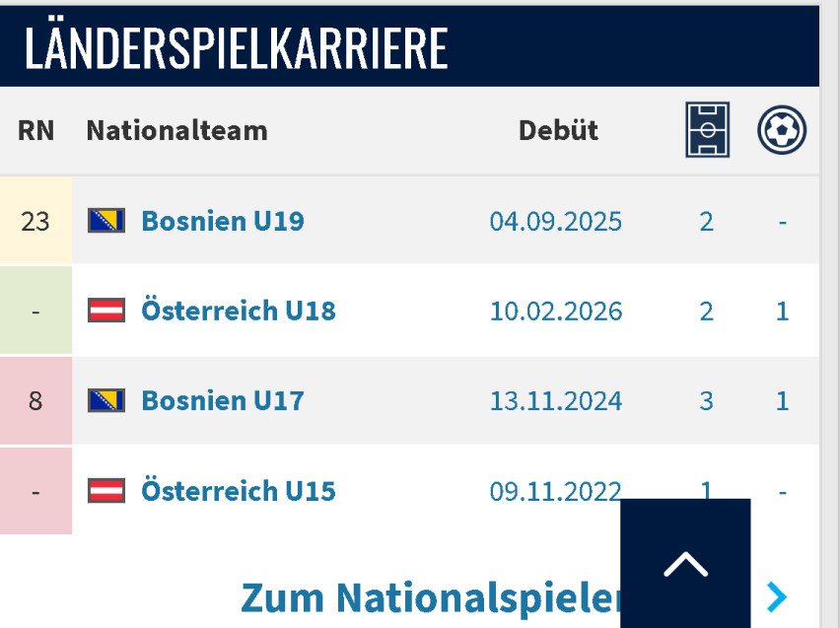Click Österreich U18 goals count 1
840x628 pixels.
point(782,313)
